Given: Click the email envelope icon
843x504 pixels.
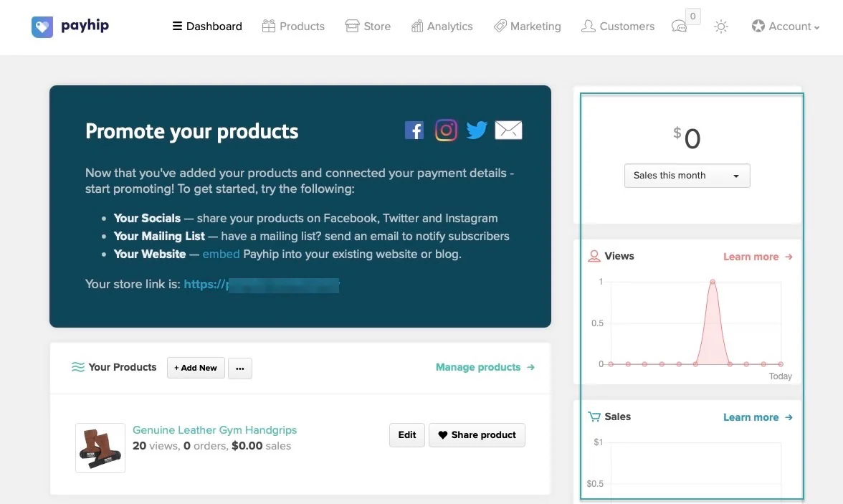Looking at the screenshot, I should (508, 130).
